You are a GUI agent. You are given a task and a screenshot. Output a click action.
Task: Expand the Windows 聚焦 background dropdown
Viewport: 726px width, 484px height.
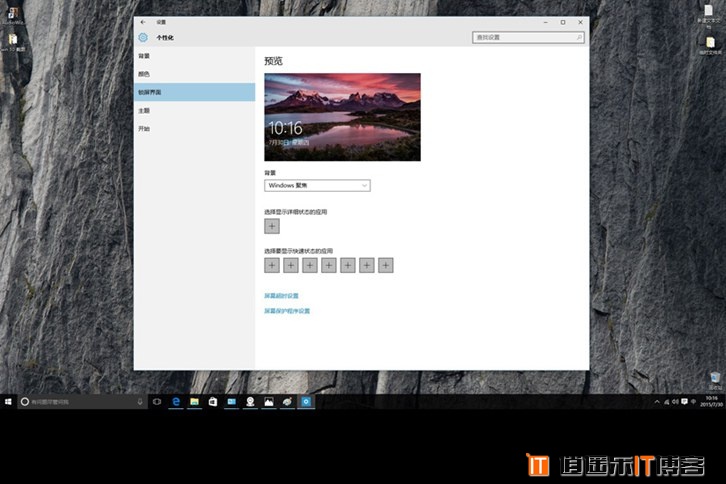[317, 185]
